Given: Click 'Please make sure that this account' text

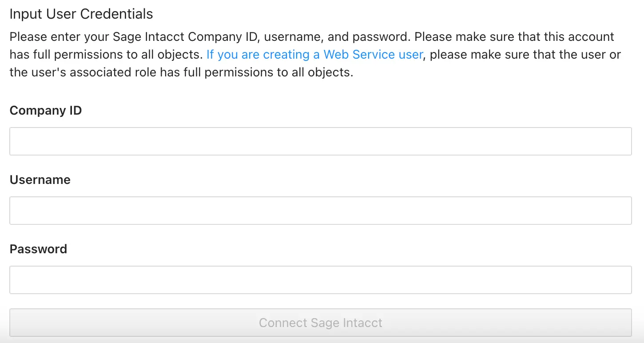Looking at the screenshot, I should pos(514,36).
